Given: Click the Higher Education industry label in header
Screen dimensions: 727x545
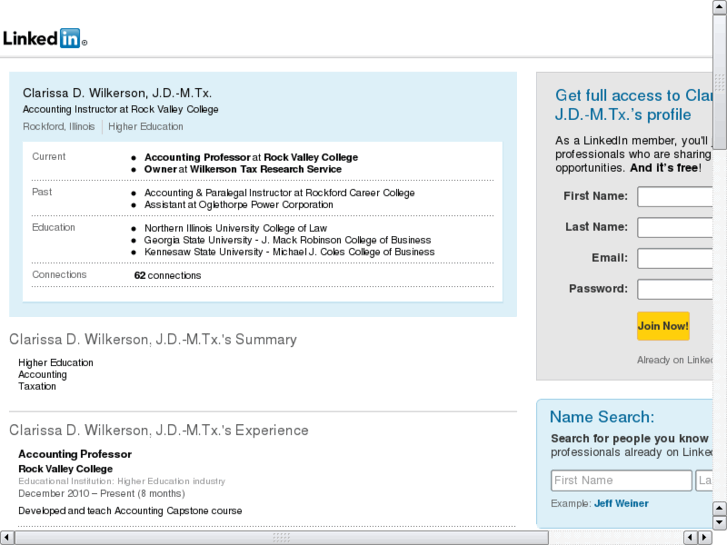Looking at the screenshot, I should (146, 127).
